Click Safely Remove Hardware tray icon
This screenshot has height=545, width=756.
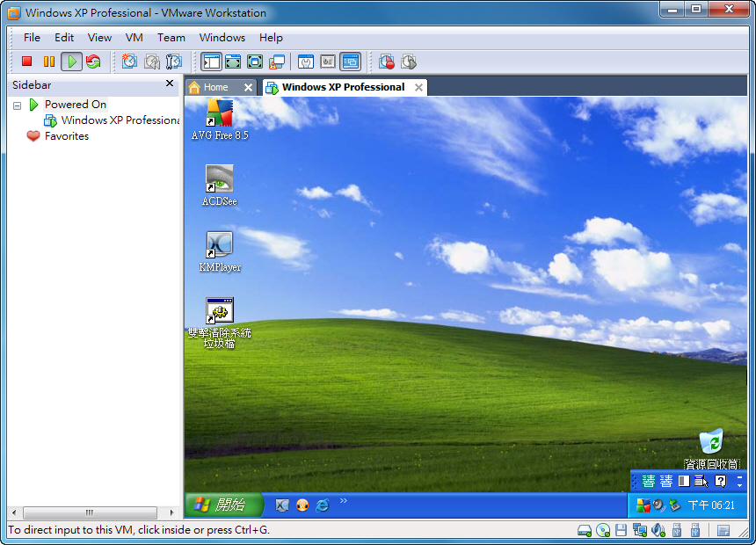(674, 505)
